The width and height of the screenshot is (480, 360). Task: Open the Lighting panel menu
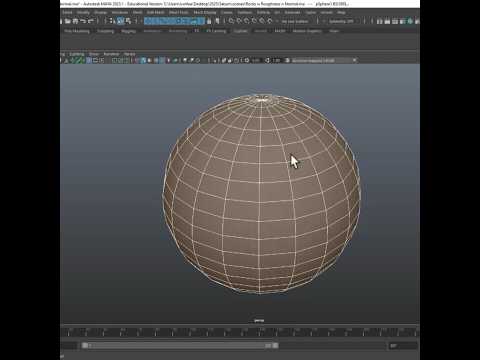77,54
